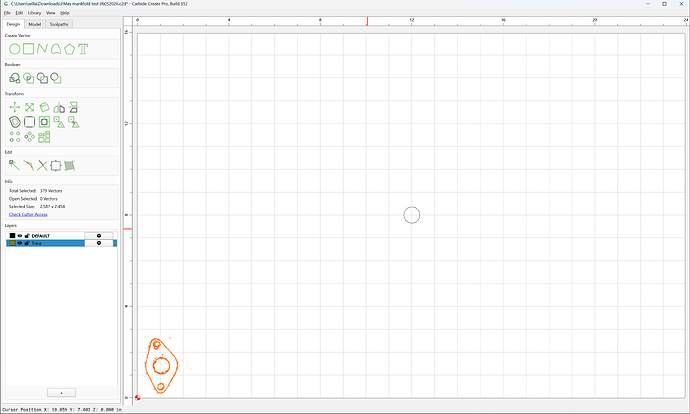The image size is (690, 414).
Task: Click the nested-squares Transform icon
Action: click(x=44, y=122)
